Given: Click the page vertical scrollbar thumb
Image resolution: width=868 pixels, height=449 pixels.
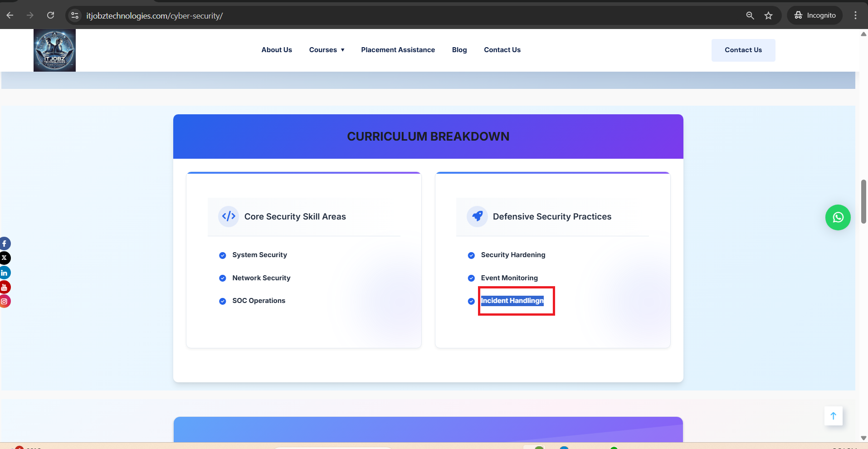Looking at the screenshot, I should point(863,202).
